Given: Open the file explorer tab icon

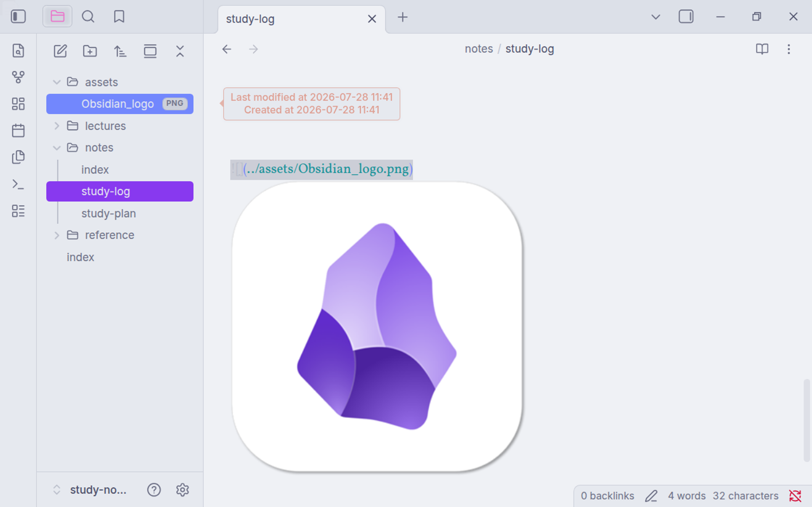Looking at the screenshot, I should coord(57,16).
